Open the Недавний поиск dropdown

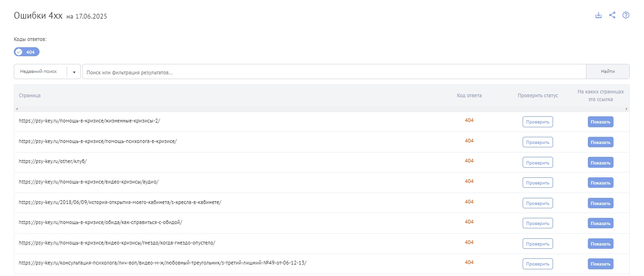pos(47,72)
